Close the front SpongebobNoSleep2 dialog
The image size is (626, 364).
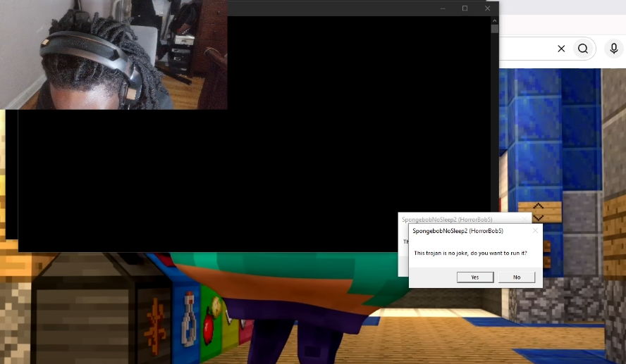point(535,231)
